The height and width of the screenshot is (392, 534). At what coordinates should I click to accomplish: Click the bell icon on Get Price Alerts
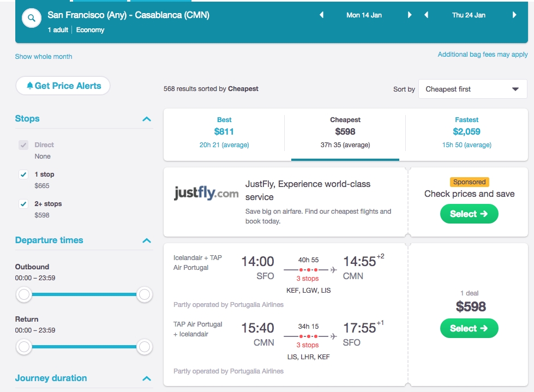[30, 86]
